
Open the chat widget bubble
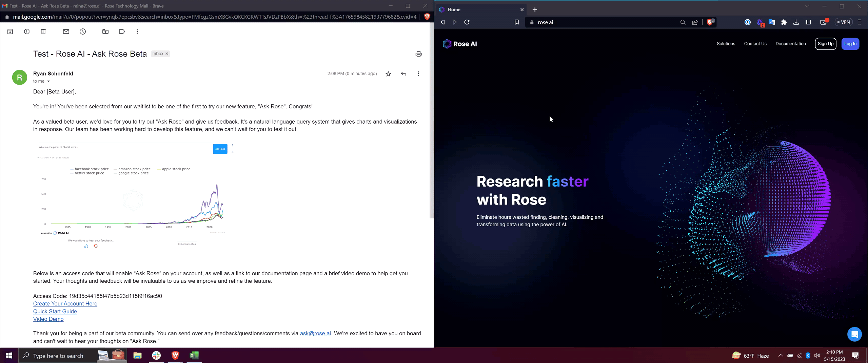point(854,335)
